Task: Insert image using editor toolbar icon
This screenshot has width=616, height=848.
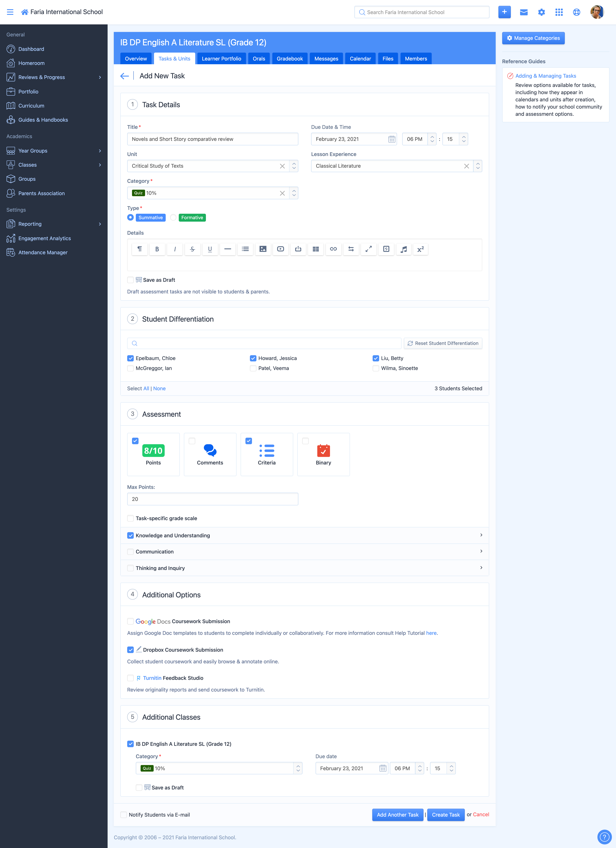Action: (x=263, y=249)
